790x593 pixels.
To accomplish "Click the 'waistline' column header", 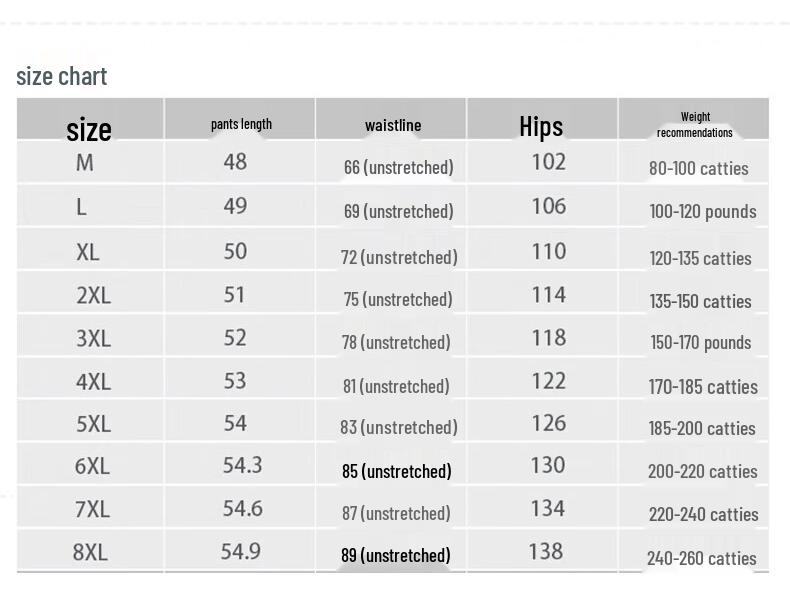I will coord(393,125).
